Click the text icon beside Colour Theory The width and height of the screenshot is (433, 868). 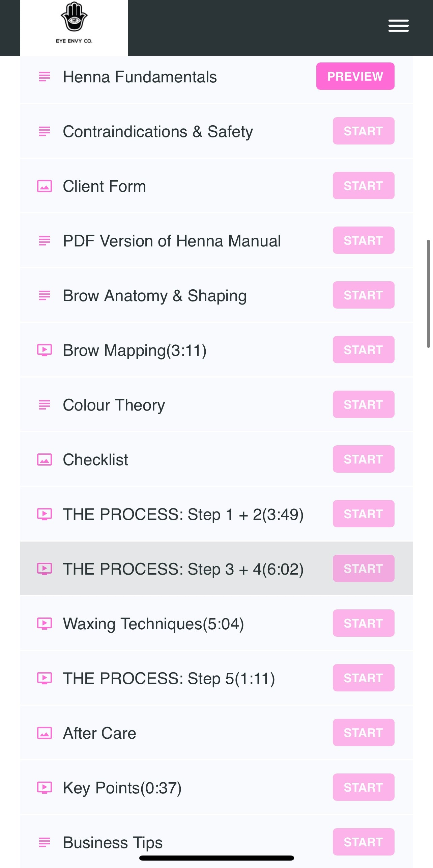coord(44,404)
